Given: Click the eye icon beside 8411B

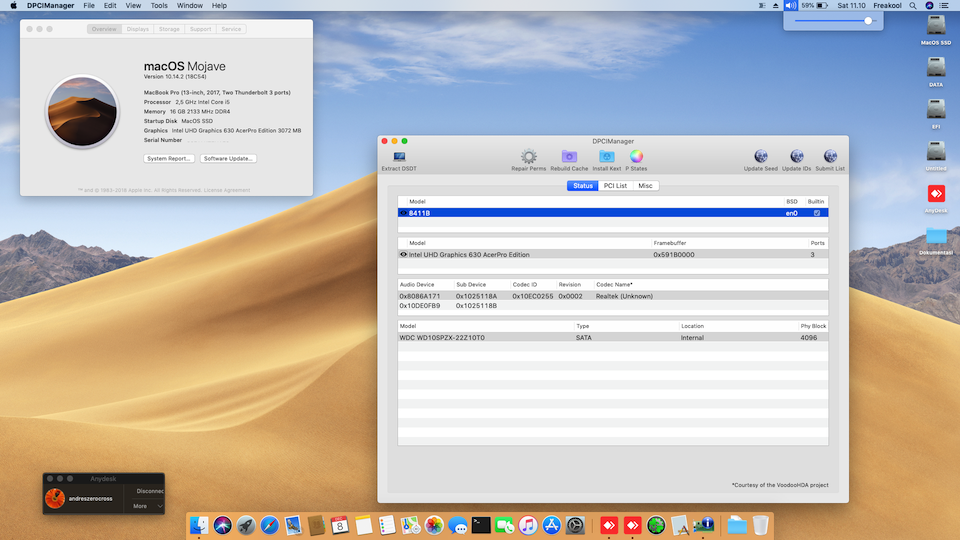Looking at the screenshot, I should pyautogui.click(x=403, y=213).
